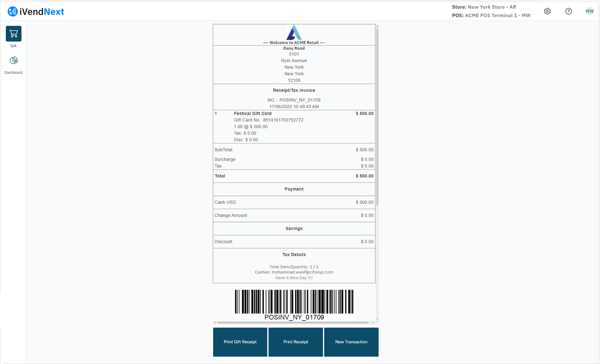Click the receipt date 17/06/2025 10:49:43 AM
The width and height of the screenshot is (600, 364).
pyautogui.click(x=294, y=107)
